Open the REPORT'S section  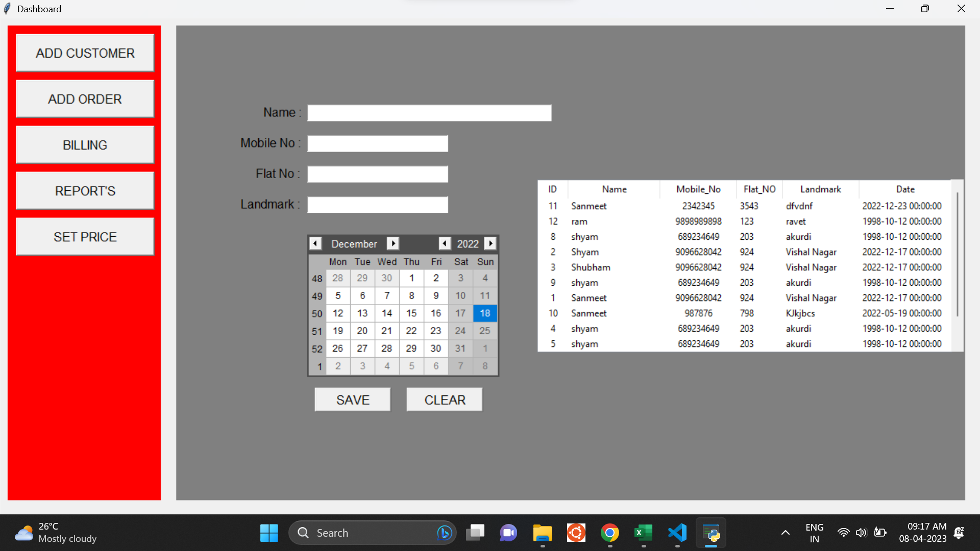[x=85, y=191]
